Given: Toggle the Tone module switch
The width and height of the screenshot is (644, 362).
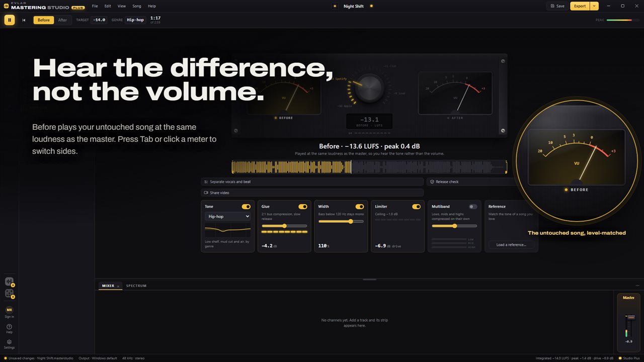Looking at the screenshot, I should 246,207.
